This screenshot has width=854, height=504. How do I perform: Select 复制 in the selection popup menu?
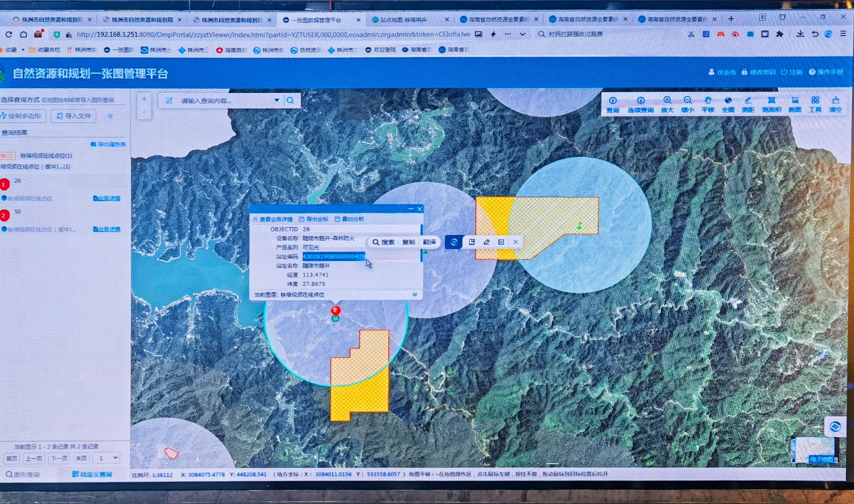point(408,242)
